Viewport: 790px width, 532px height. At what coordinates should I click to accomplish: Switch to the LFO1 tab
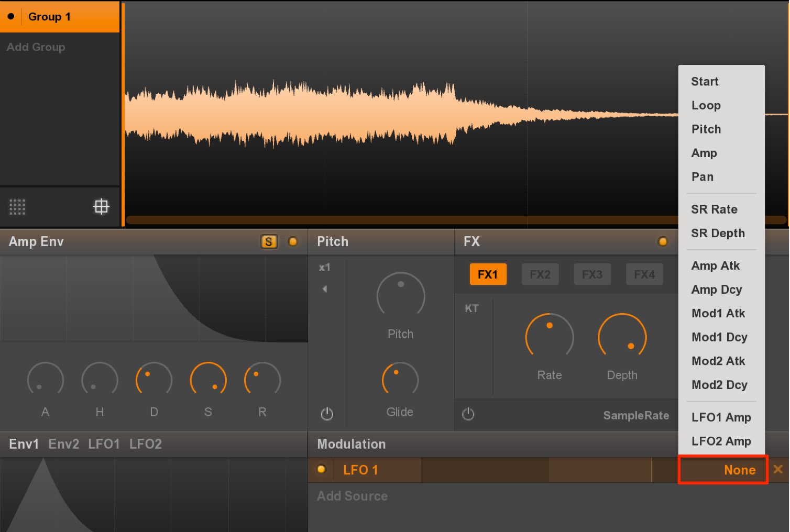(x=104, y=444)
